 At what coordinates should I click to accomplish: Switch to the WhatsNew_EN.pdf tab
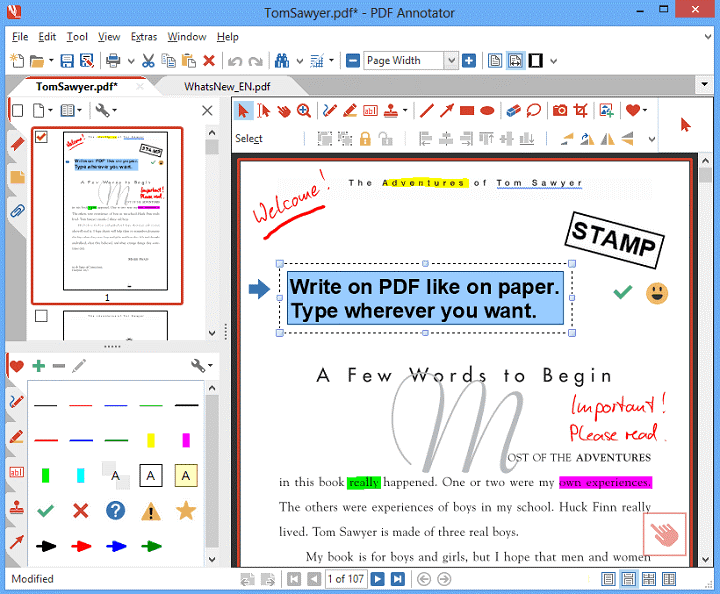coord(227,86)
